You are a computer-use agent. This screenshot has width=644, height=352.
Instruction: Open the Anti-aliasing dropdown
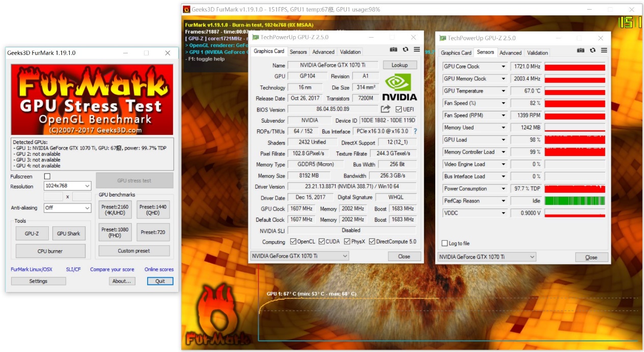pyautogui.click(x=68, y=208)
